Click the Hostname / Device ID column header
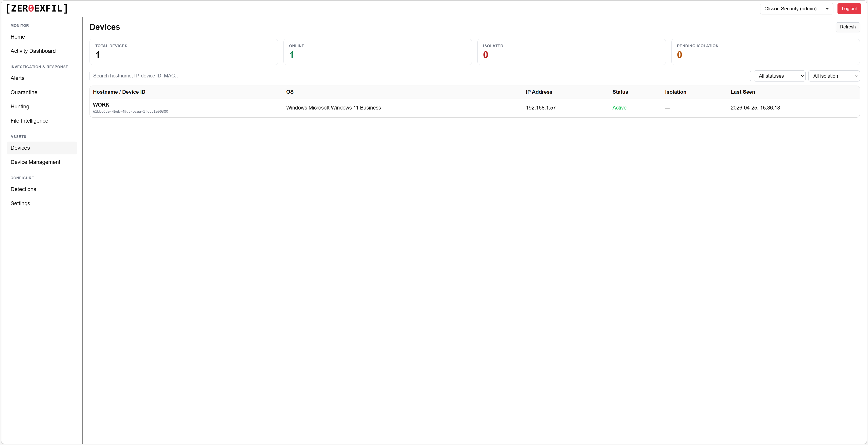868x445 pixels. pos(119,92)
